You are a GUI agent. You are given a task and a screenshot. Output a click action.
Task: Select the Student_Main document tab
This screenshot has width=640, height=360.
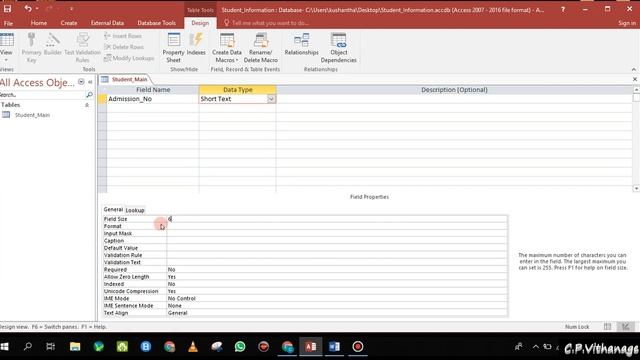pos(125,79)
